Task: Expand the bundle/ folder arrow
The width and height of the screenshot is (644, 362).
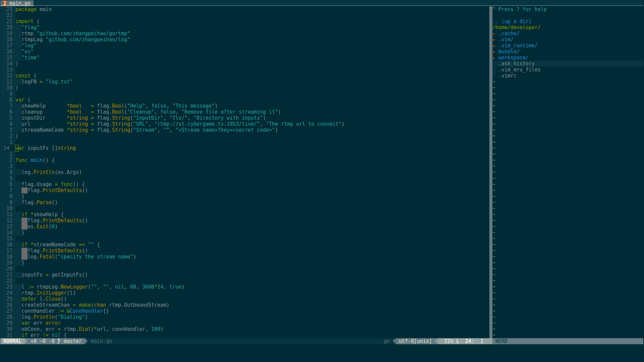Action: click(x=494, y=52)
